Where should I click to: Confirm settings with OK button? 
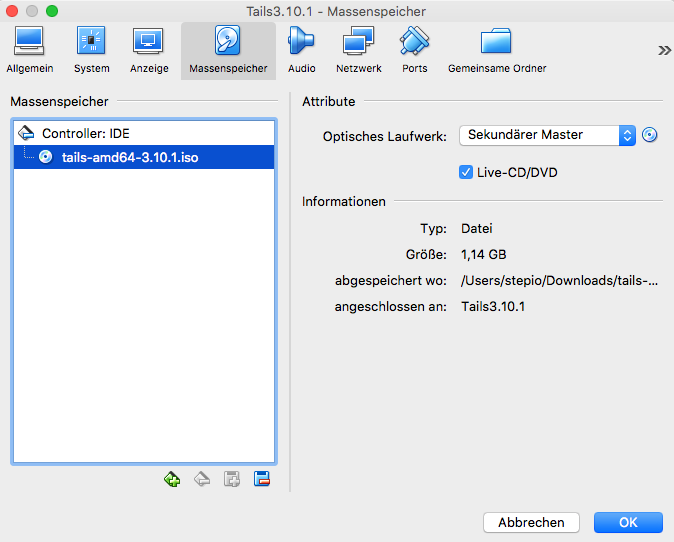click(x=627, y=522)
